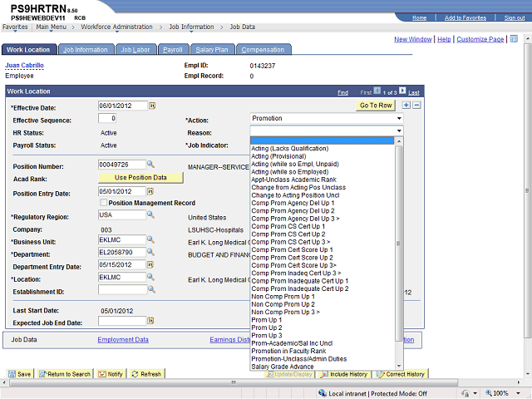532x399 pixels.
Task: Open lookup for Business Unit
Action: (150, 240)
